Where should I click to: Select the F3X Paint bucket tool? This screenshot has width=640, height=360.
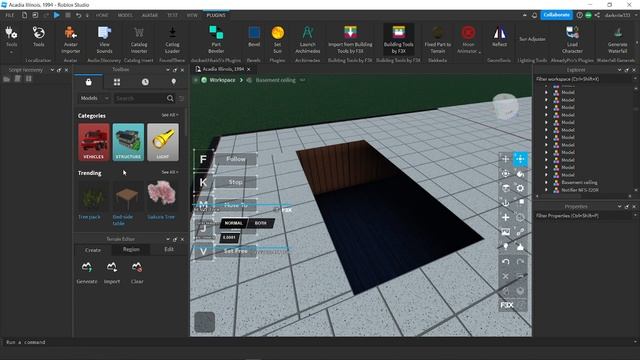click(520, 173)
